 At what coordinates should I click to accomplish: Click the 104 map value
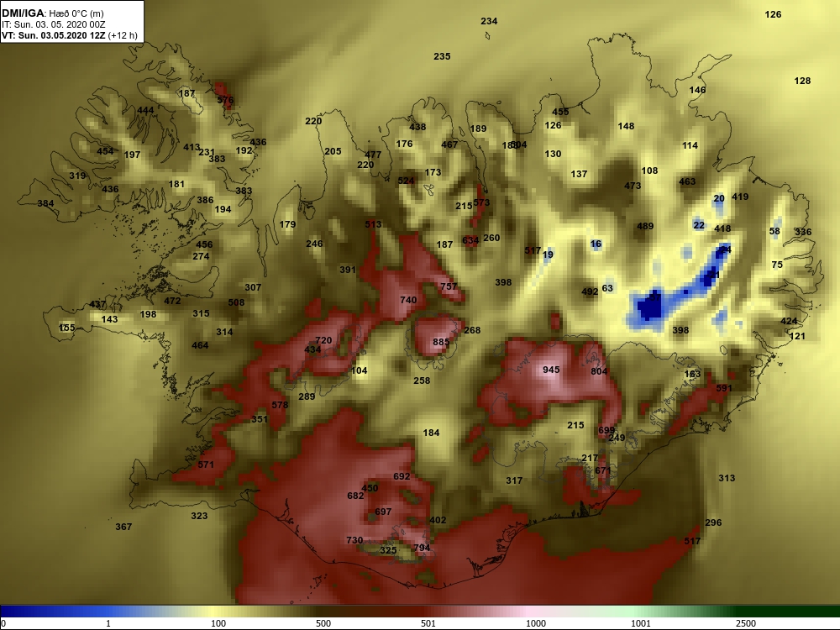tap(359, 370)
